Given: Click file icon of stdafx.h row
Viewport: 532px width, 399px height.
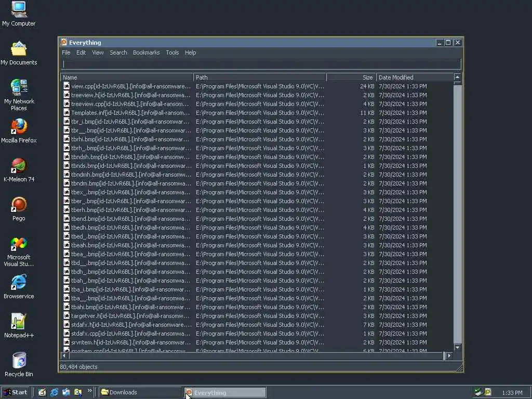Looking at the screenshot, I should 67,325.
